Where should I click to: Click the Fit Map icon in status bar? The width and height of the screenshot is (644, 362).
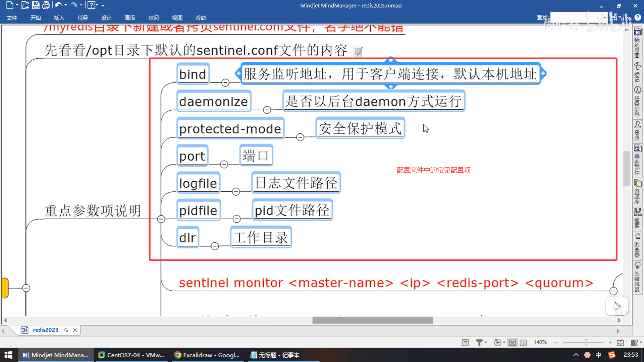point(620,343)
